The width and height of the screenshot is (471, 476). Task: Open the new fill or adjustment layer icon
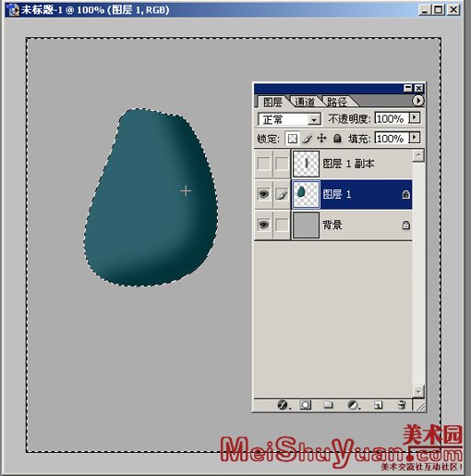(354, 405)
